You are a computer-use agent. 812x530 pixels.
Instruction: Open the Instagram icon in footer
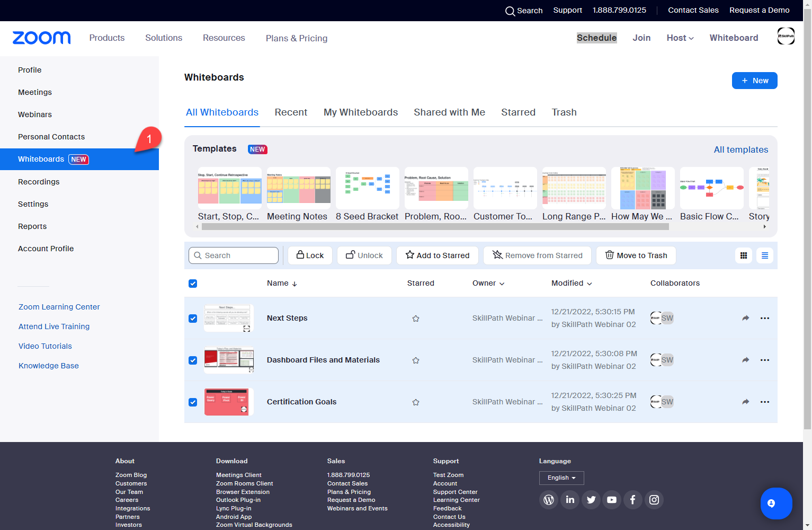coord(654,500)
